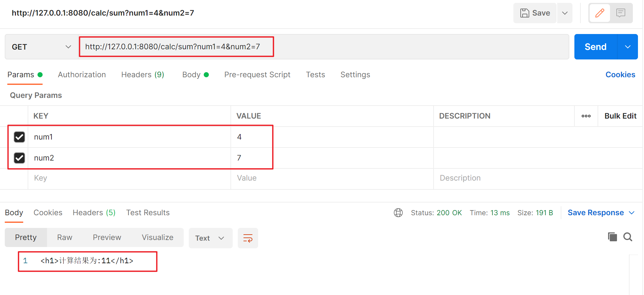
Task: Open the Test Results tab
Action: click(x=148, y=213)
